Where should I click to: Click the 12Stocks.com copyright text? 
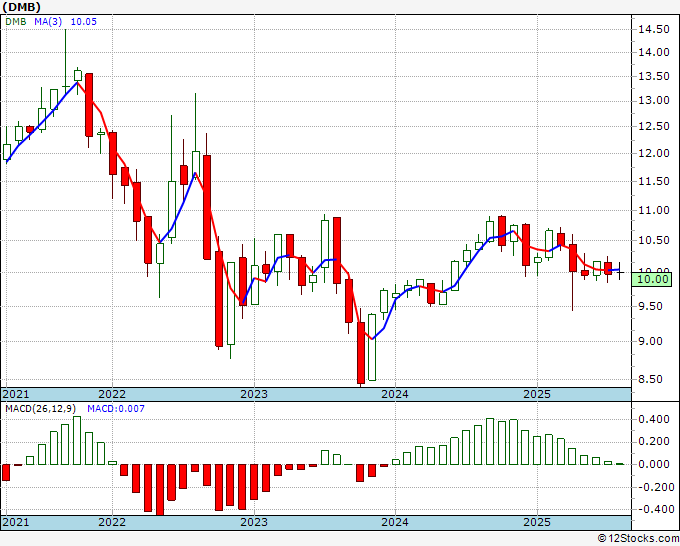tap(638, 538)
